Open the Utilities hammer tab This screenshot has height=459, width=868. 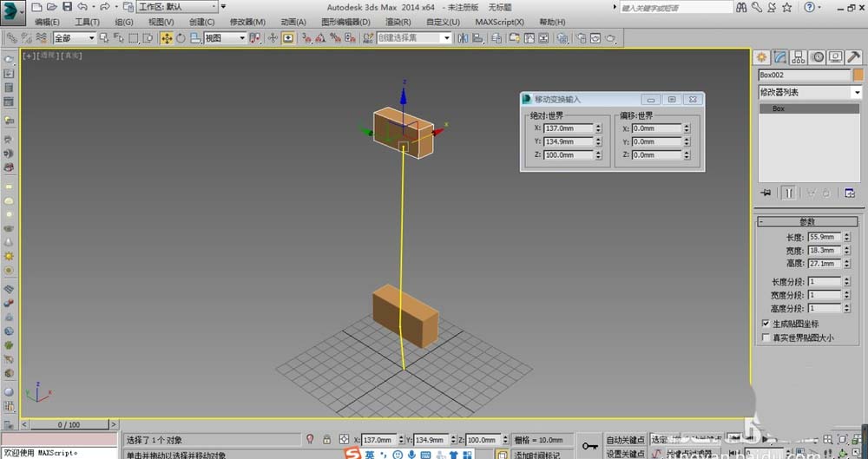tap(853, 57)
